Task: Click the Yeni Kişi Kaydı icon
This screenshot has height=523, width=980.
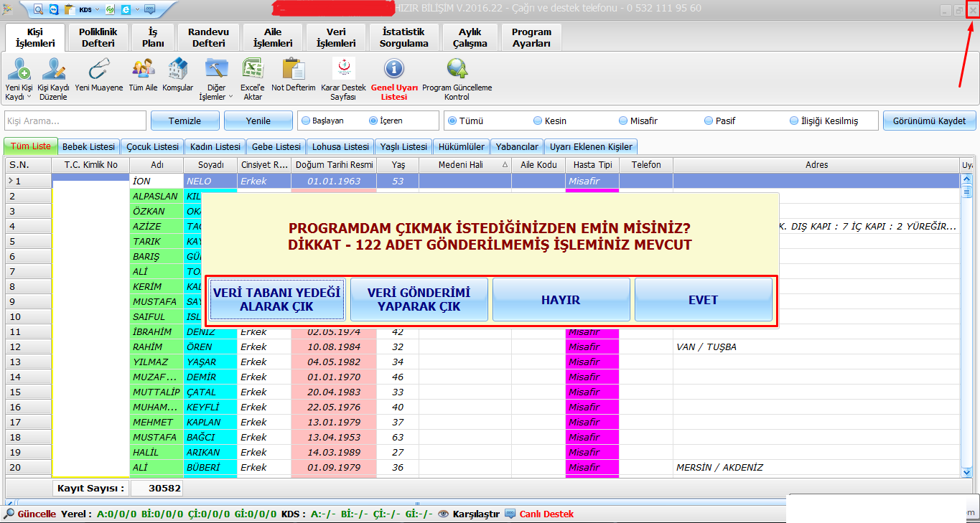Action: click(x=18, y=70)
